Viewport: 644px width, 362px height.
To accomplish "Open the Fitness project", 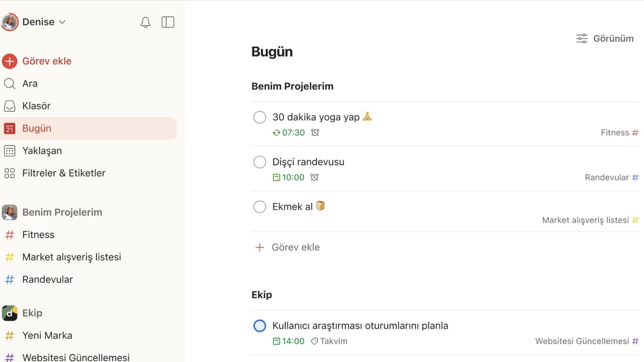I will click(x=38, y=235).
